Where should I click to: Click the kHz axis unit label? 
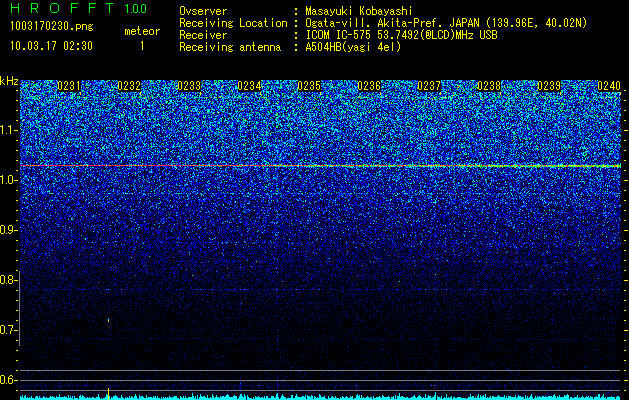coord(9,81)
